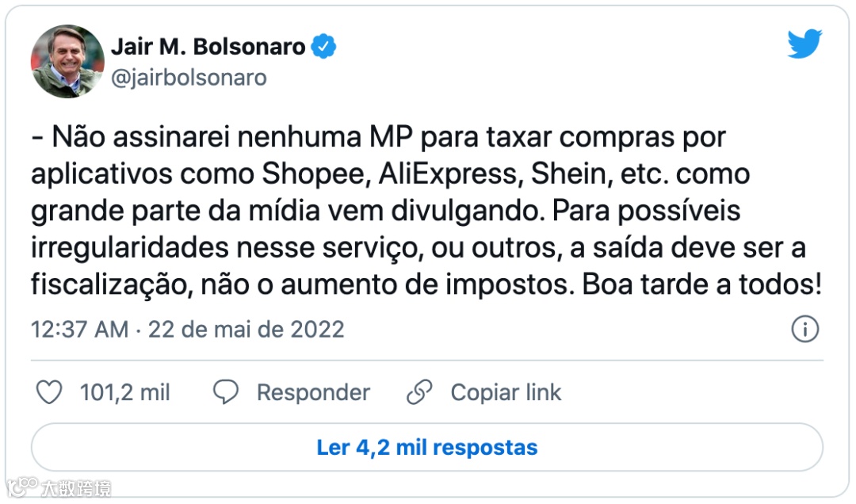
Task: Open the tweet info circle icon
Action: click(x=804, y=329)
